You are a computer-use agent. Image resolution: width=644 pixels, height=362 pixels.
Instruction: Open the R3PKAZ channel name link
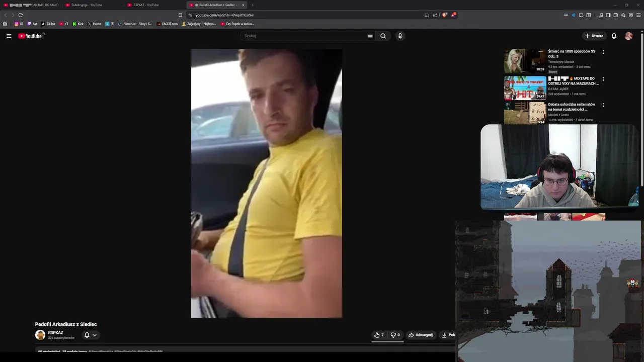click(x=55, y=333)
